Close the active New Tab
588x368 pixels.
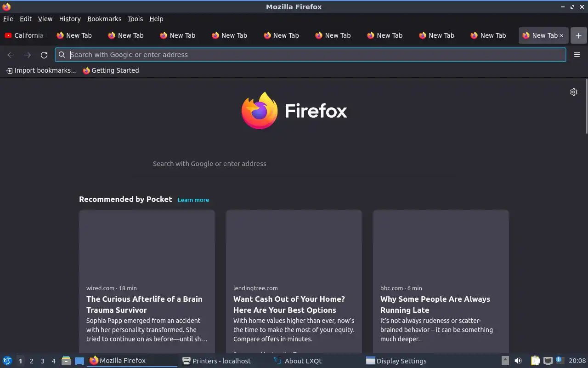[x=561, y=35]
